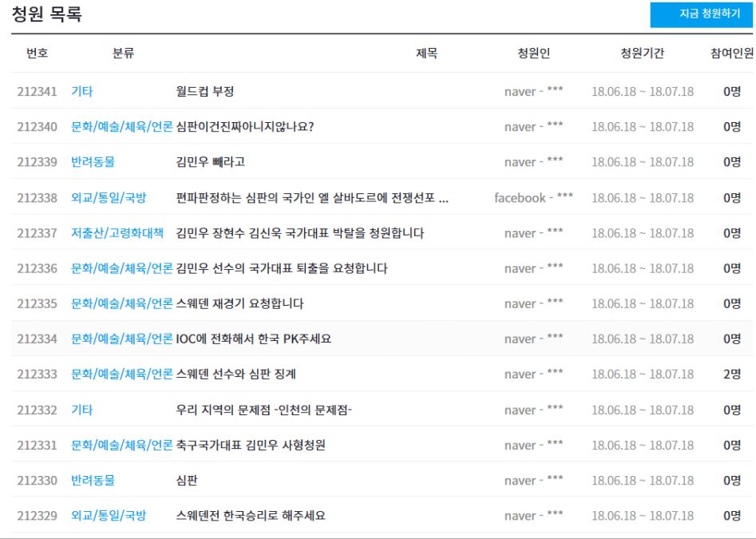Open the 스웨덴 재경기 요청합니다 petition

coord(239,303)
